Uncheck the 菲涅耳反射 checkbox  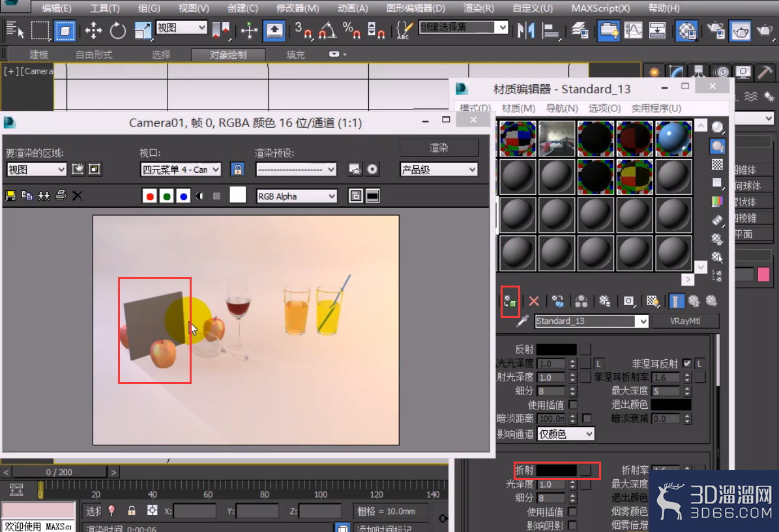687,364
